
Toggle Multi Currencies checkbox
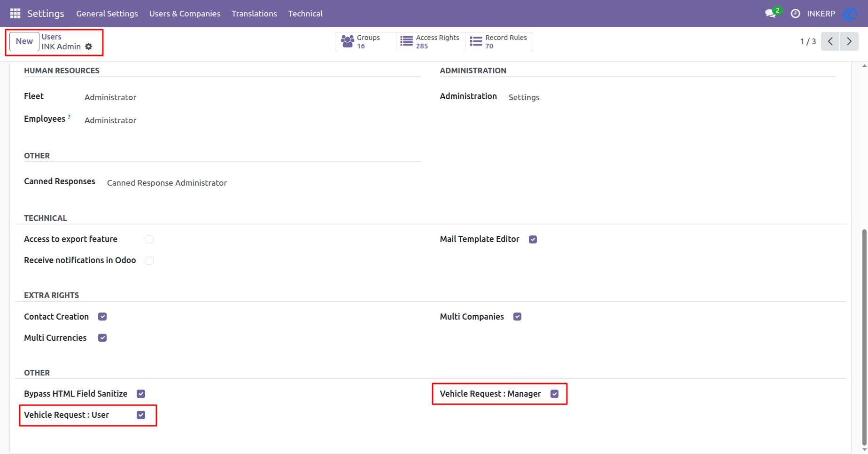(102, 338)
